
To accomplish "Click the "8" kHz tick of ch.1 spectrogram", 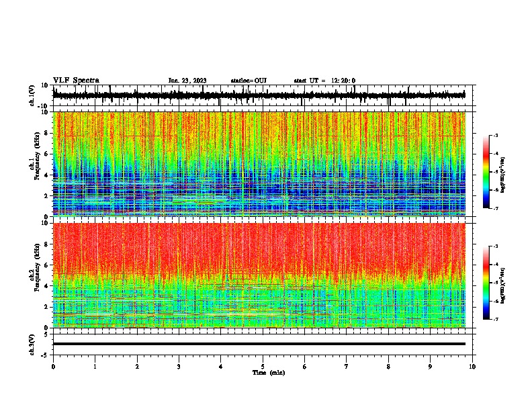I will click(x=46, y=133).
